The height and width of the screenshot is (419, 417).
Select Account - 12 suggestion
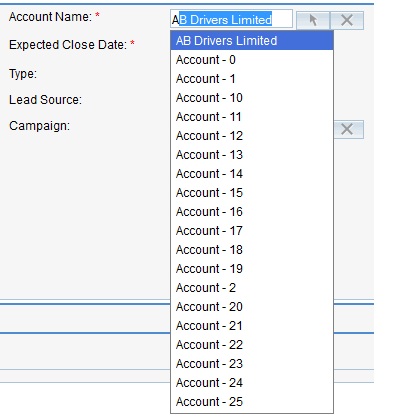click(x=252, y=136)
